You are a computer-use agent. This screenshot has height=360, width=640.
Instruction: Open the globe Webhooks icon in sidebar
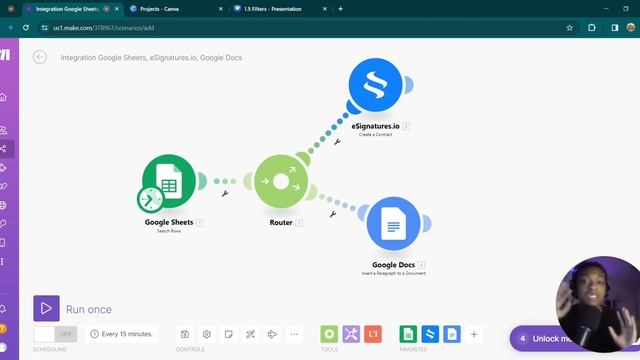[4, 205]
